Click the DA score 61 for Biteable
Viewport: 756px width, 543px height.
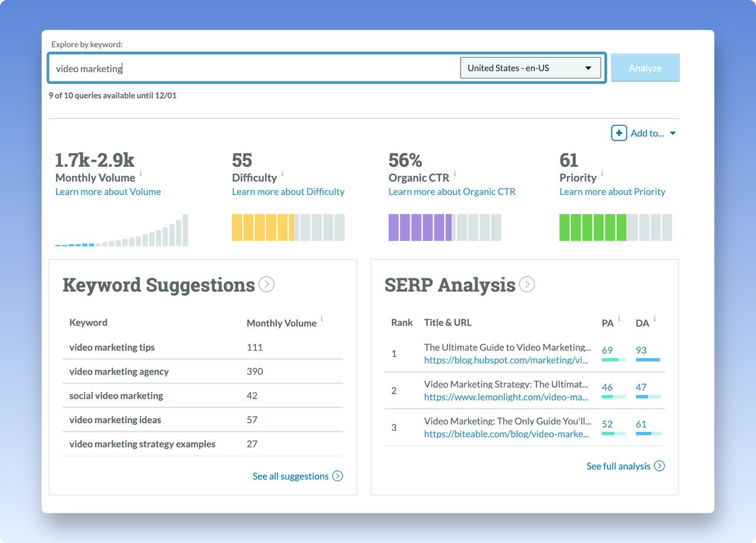[x=641, y=424]
